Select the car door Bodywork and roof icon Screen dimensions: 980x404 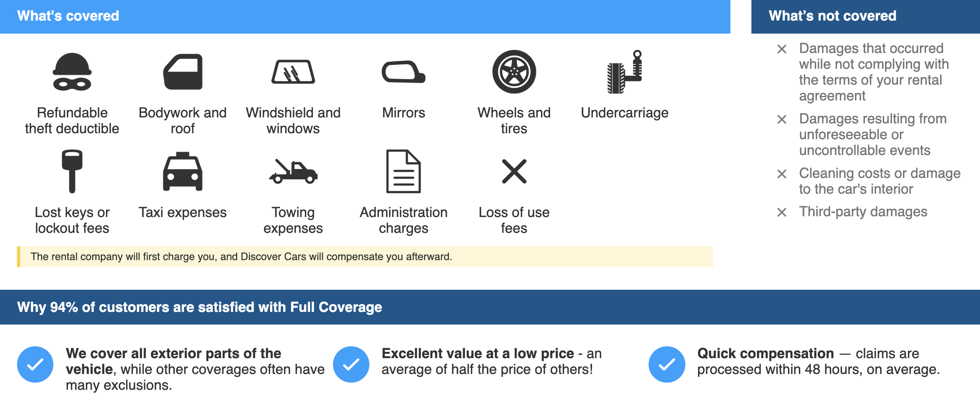point(183,72)
